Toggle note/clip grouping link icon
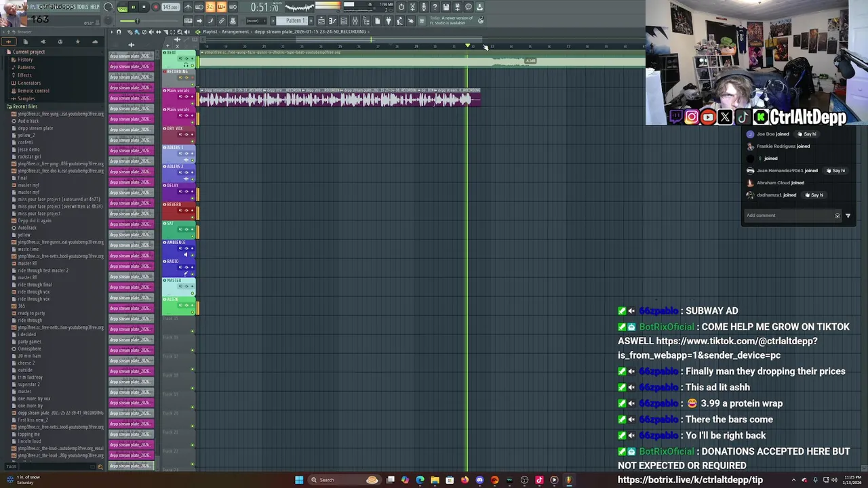The width and height of the screenshot is (868, 488). [x=222, y=21]
